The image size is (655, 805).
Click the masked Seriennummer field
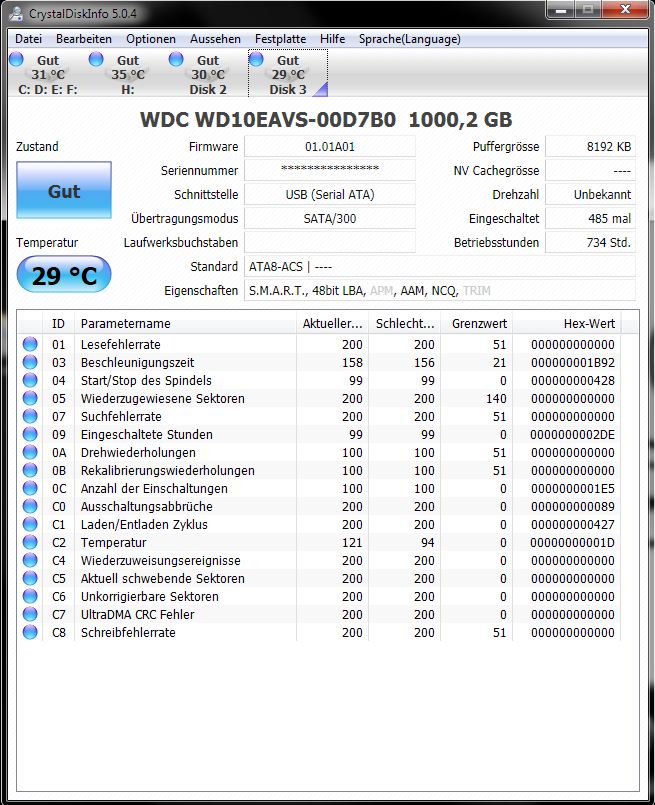(x=330, y=170)
